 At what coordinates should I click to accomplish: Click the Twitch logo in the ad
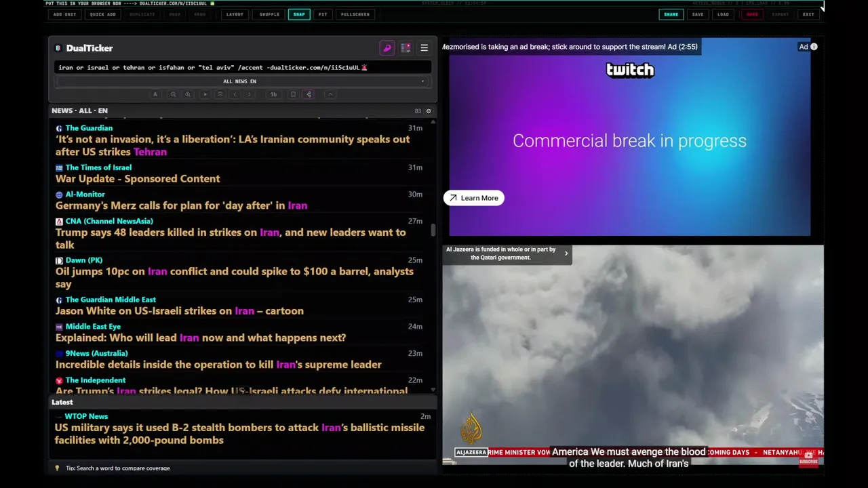630,70
